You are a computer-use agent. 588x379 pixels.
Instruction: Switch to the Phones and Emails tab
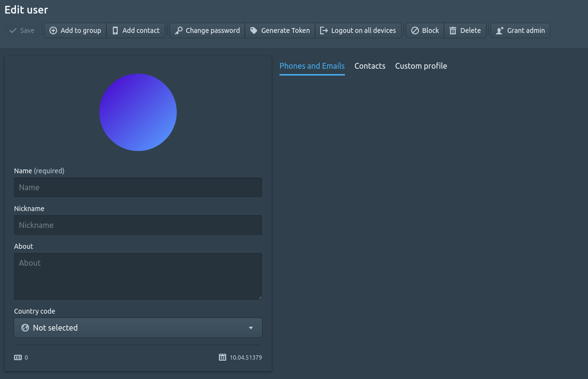click(312, 66)
